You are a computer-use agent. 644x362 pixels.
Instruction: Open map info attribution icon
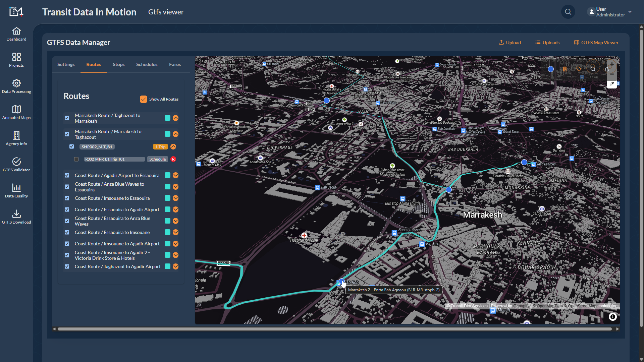coord(612,317)
